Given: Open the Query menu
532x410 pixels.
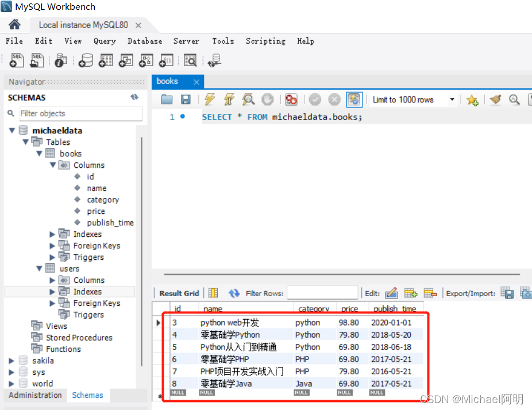Looking at the screenshot, I should (105, 41).
